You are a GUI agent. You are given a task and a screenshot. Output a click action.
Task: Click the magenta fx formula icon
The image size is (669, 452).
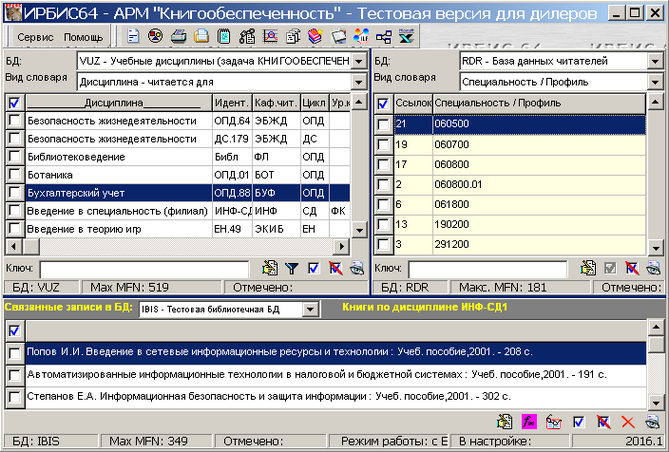(529, 422)
